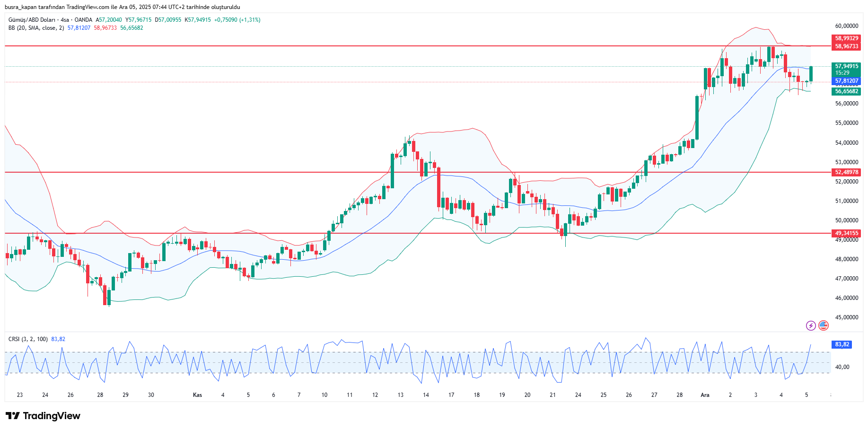The height and width of the screenshot is (430, 868).
Task: Select the 52,48978 red horizontal line label
Action: click(x=846, y=172)
